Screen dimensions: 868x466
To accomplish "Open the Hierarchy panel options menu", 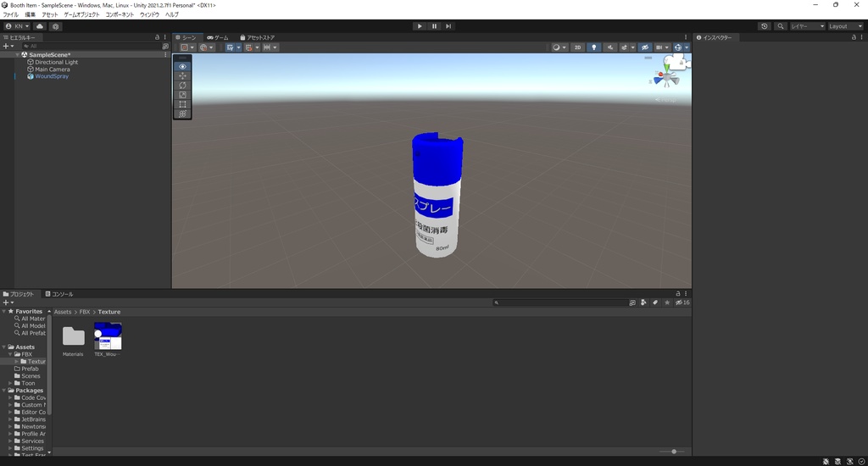I will [x=165, y=37].
